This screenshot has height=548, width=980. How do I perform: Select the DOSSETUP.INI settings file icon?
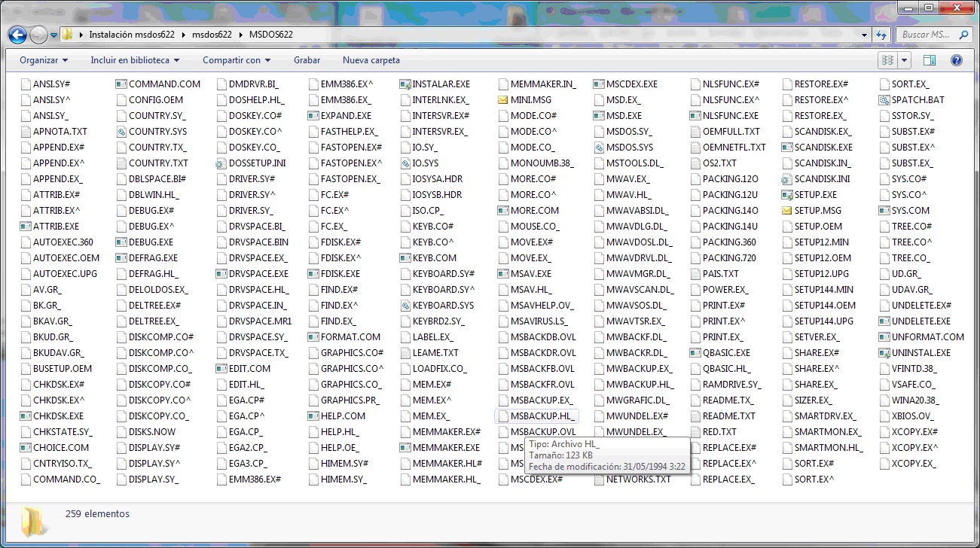(x=221, y=163)
